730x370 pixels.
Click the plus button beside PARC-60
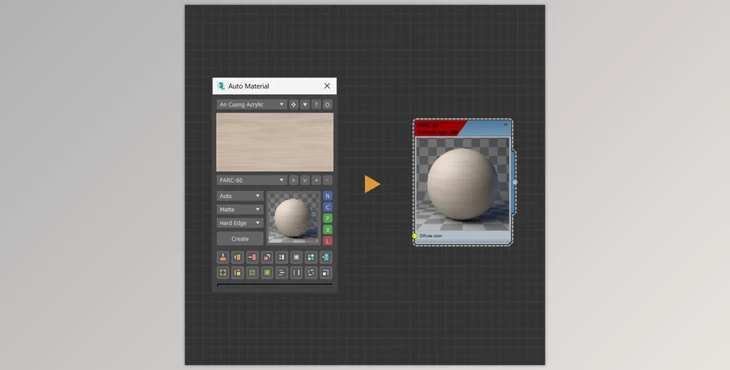point(316,180)
